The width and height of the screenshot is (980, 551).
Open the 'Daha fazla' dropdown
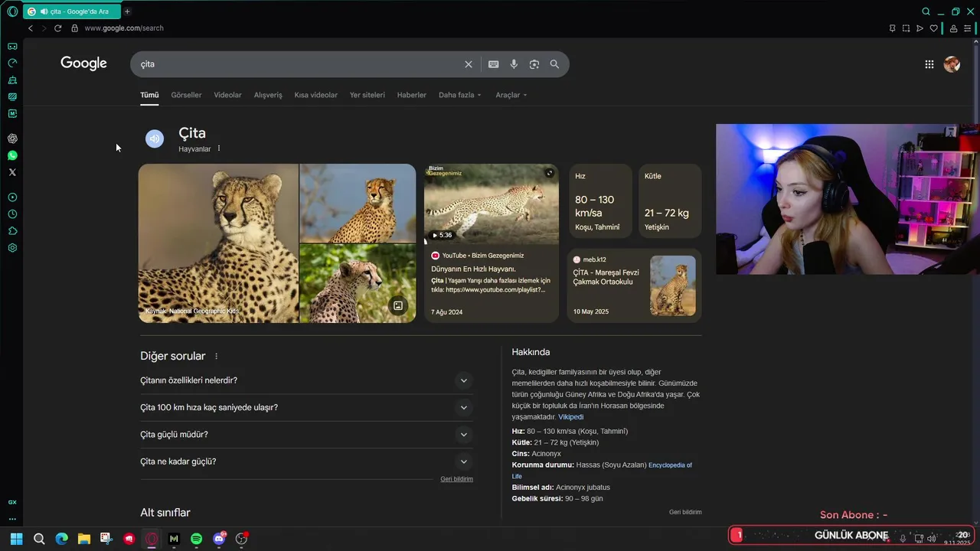[460, 95]
